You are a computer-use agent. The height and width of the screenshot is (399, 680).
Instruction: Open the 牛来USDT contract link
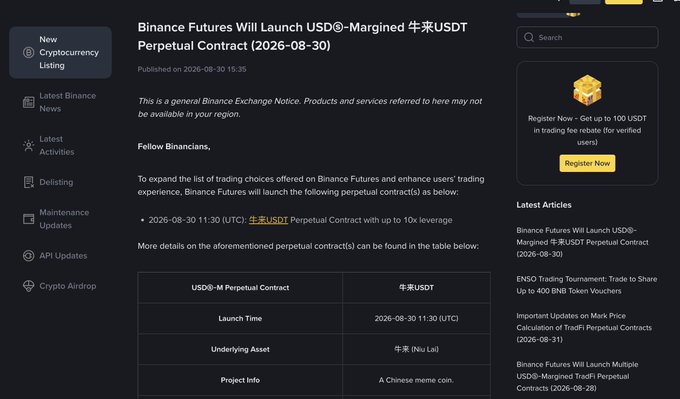point(268,220)
